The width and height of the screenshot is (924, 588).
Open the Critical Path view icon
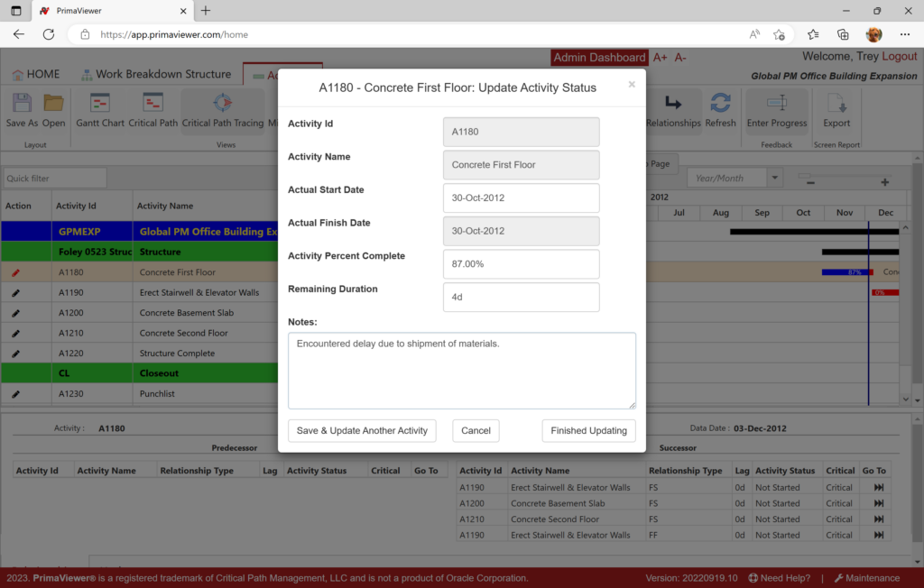click(152, 104)
